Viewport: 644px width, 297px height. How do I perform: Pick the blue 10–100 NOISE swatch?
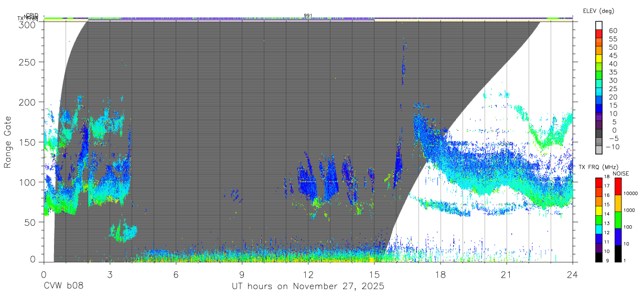[x=618, y=237]
